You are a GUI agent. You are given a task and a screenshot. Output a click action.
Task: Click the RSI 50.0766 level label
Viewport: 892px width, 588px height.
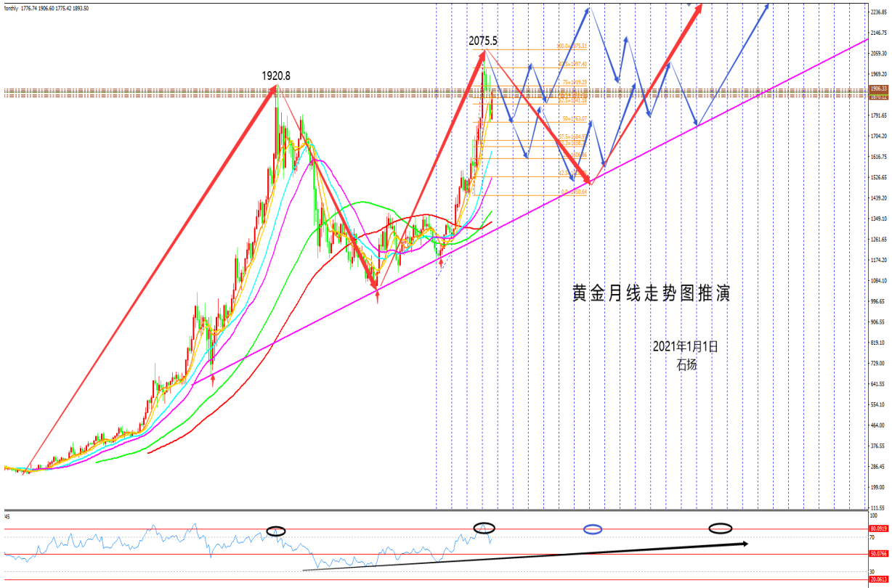click(x=879, y=555)
